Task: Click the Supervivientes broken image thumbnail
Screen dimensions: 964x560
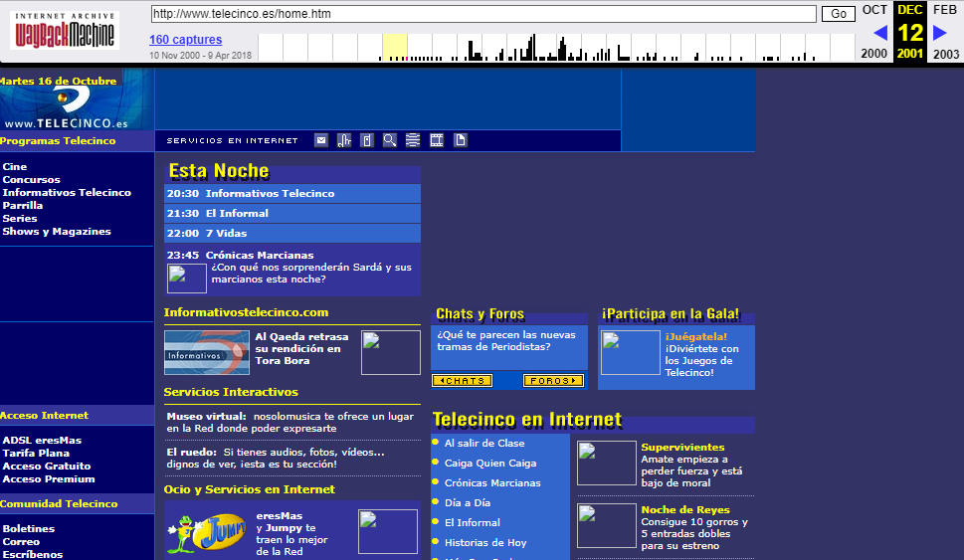Action: (606, 463)
